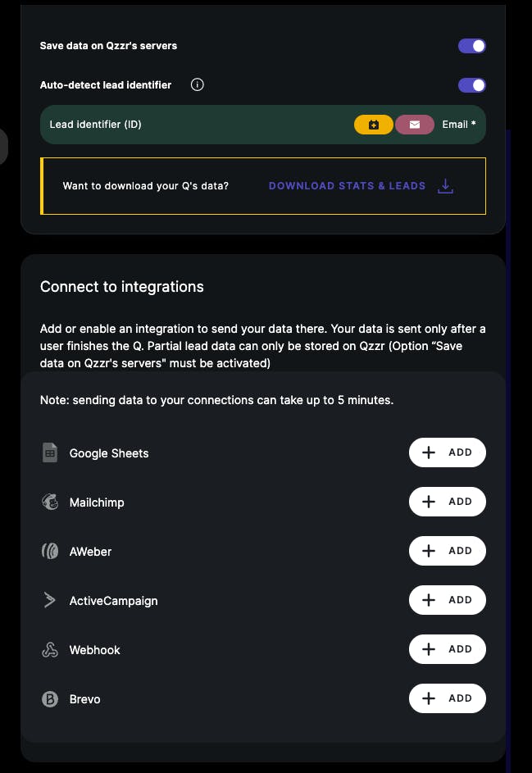Click the yellow form icon in Lead identifier

point(374,125)
